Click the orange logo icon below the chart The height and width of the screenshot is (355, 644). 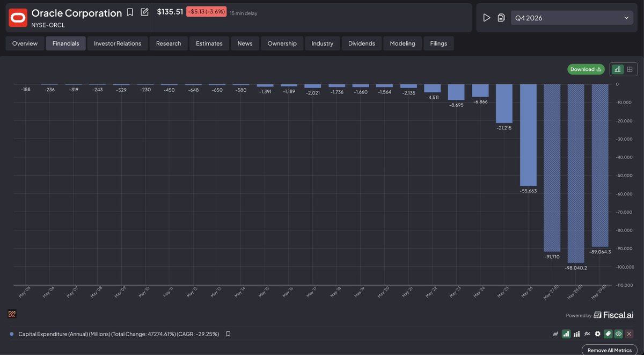tap(12, 314)
